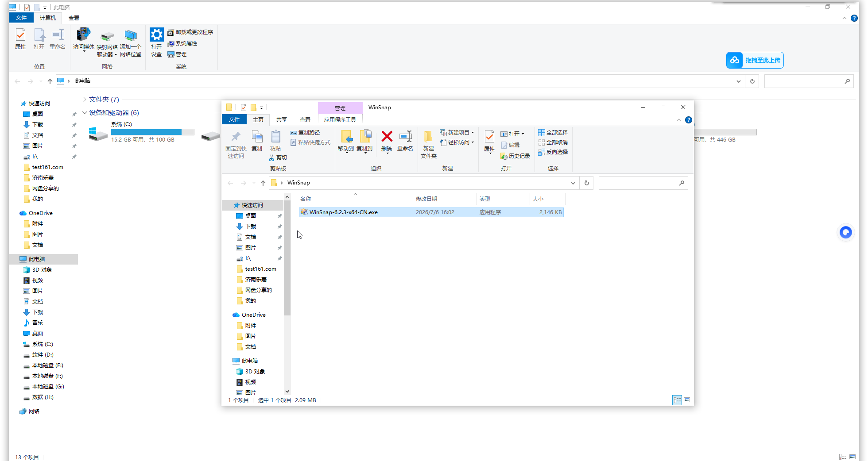Switch This PC window to details view
The height and width of the screenshot is (461, 868).
[843, 457]
